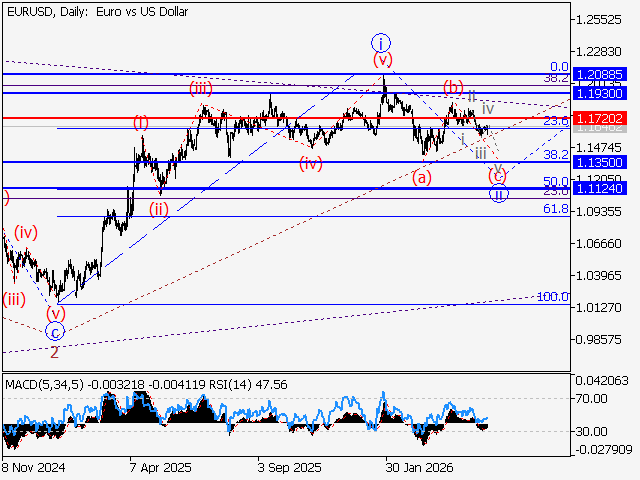Click the '7 Apr 2025' date label
The image size is (640, 480).
(x=160, y=467)
